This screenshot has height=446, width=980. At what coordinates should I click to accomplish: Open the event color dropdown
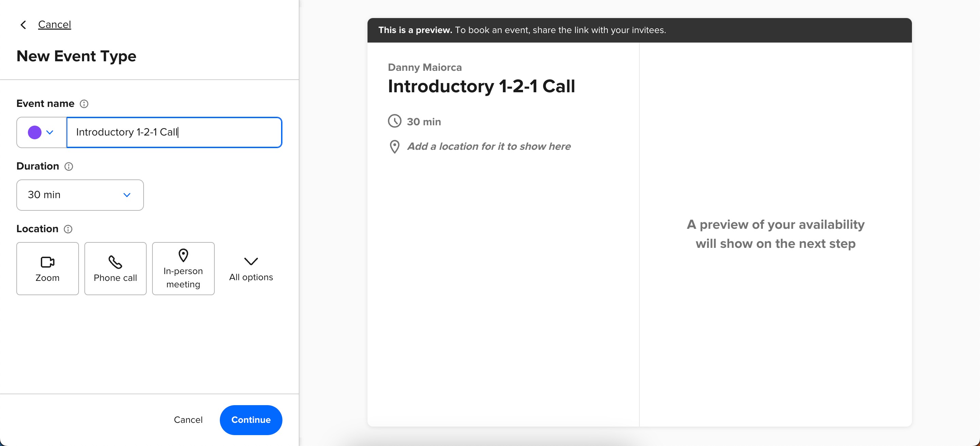(x=42, y=132)
